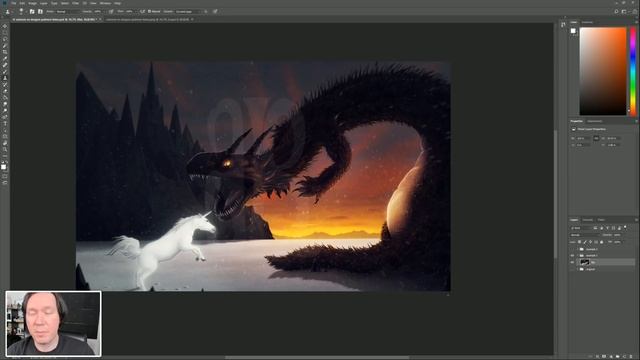Viewport: 640px width, 360px height.
Task: Open the search icon at top right
Action: 616,11
